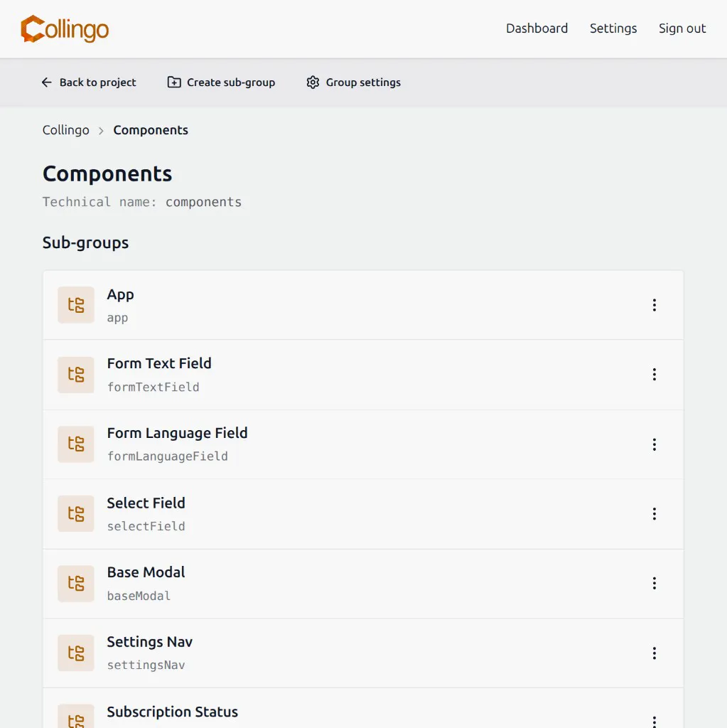Click the Collingo logo

click(65, 28)
